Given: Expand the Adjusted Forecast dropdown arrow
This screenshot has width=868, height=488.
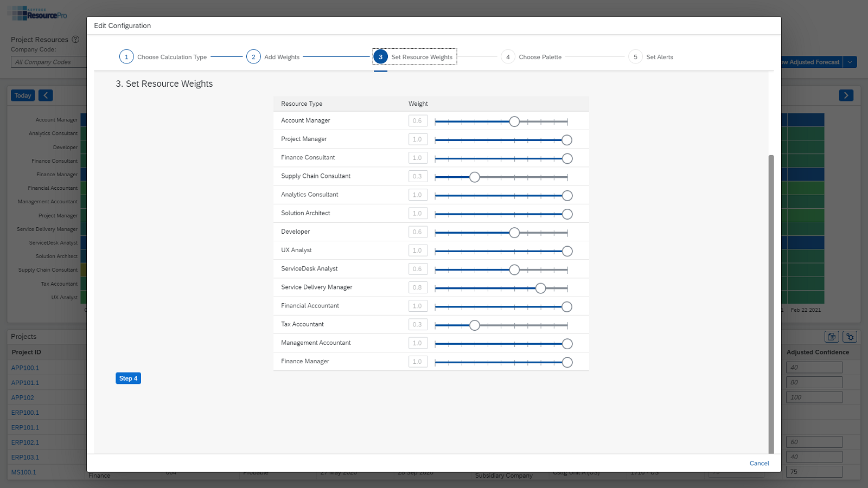Looking at the screenshot, I should point(850,62).
